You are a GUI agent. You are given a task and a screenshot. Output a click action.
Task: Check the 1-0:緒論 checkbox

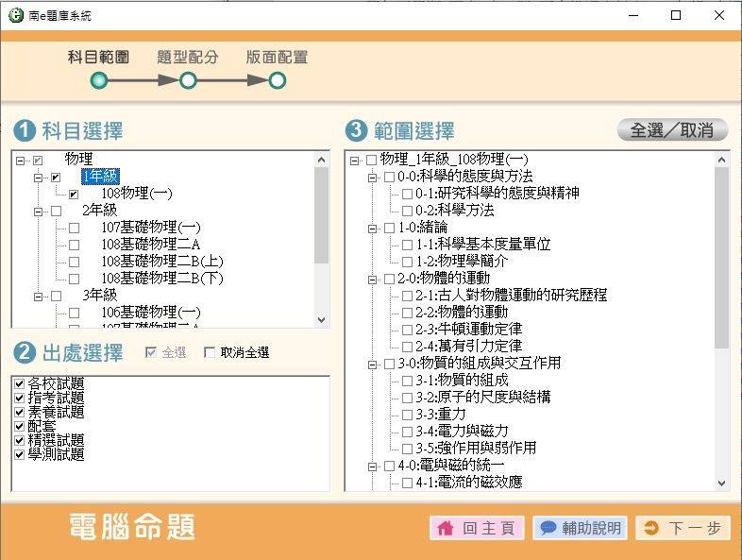pyautogui.click(x=390, y=228)
